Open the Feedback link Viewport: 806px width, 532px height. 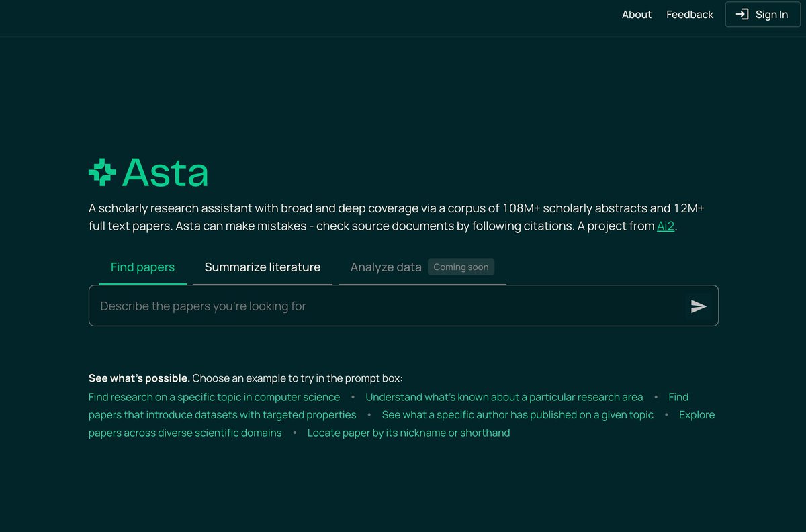click(x=690, y=14)
